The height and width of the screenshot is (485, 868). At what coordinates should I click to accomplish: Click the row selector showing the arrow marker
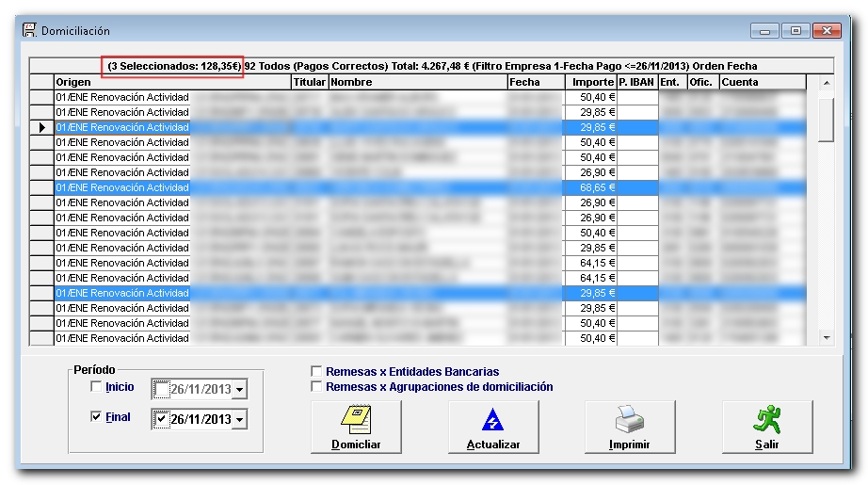point(41,127)
